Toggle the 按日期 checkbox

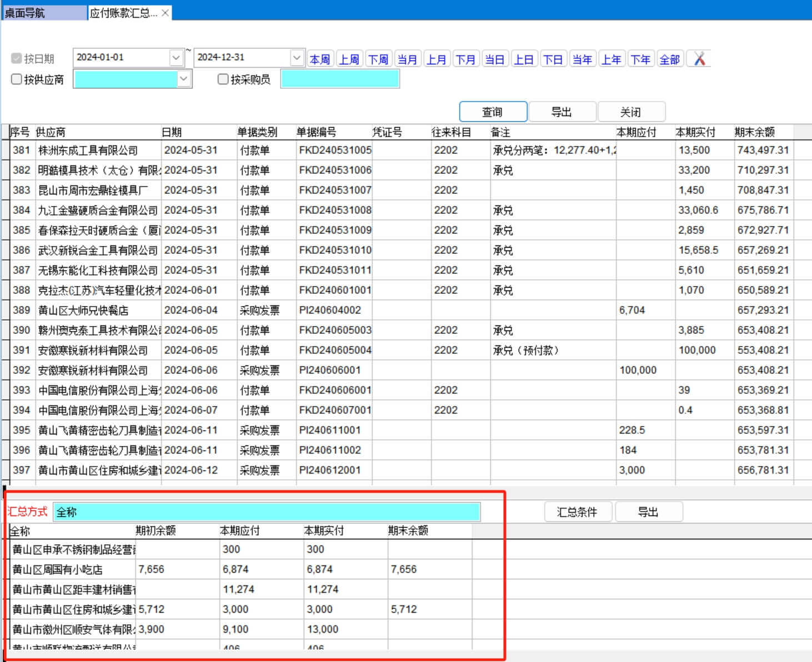pyautogui.click(x=17, y=59)
